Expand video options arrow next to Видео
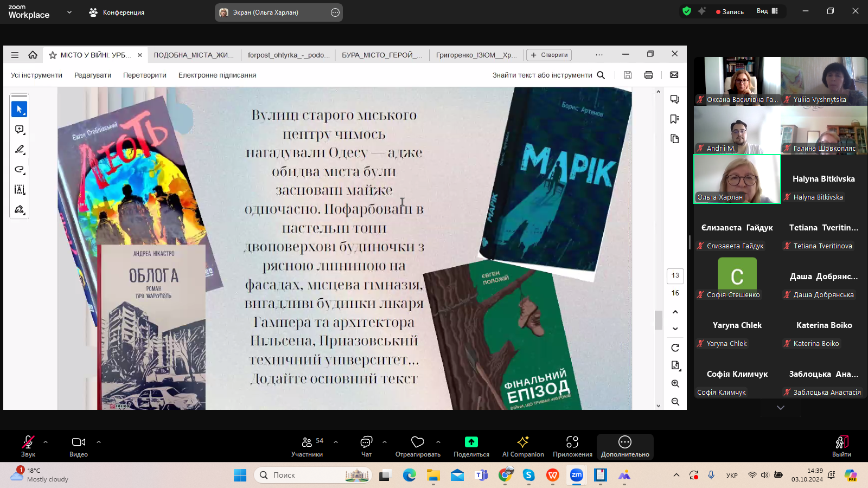868x488 pixels. point(99,442)
